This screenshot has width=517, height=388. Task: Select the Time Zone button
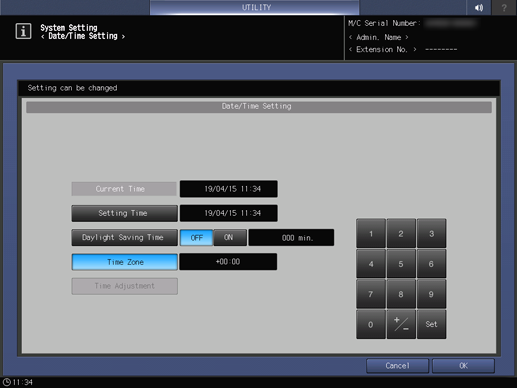click(x=124, y=262)
